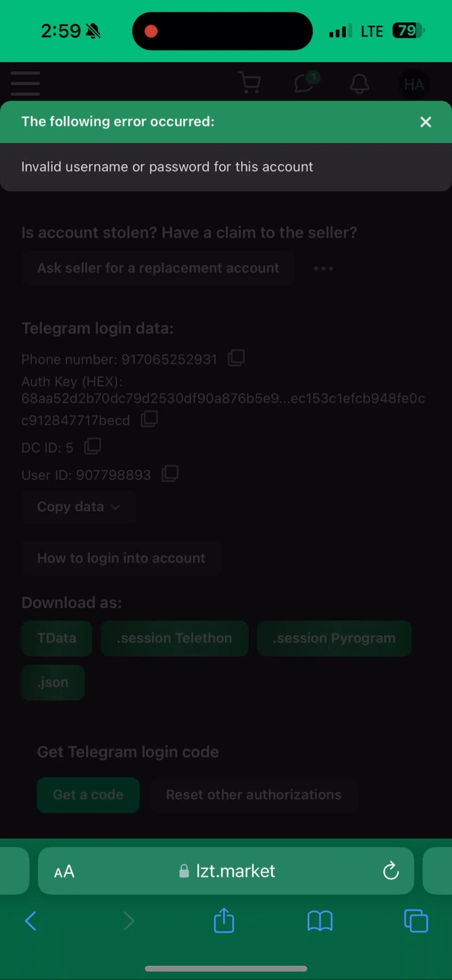Copy the phone number with copy icon
Screen dimensions: 452x980
[x=236, y=358]
